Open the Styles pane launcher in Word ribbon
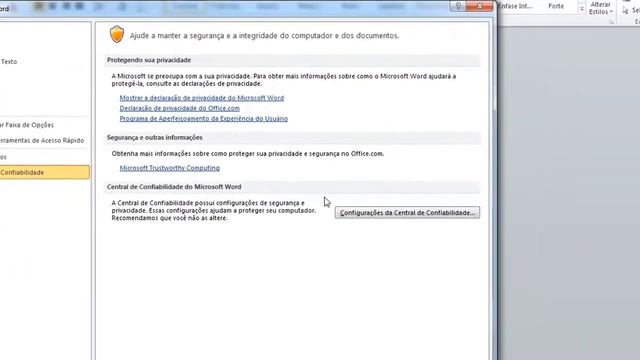The image size is (640, 360). (x=611, y=22)
